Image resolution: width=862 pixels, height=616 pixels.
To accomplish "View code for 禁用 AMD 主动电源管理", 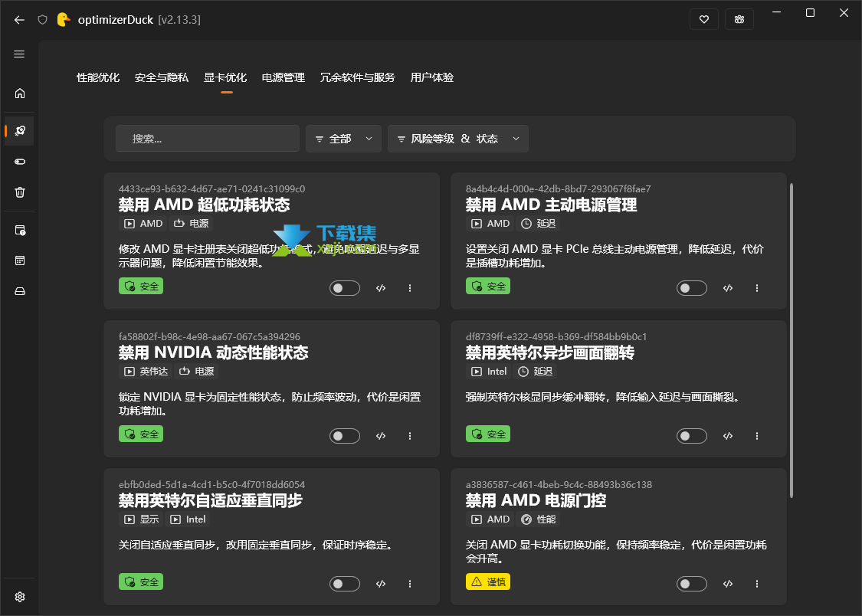I will click(x=728, y=288).
